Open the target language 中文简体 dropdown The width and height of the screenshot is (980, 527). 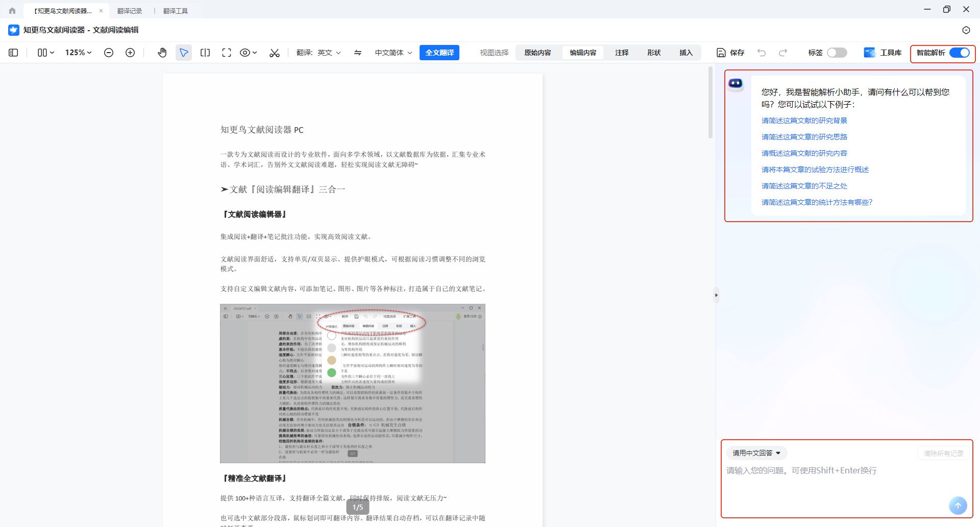[x=394, y=53]
